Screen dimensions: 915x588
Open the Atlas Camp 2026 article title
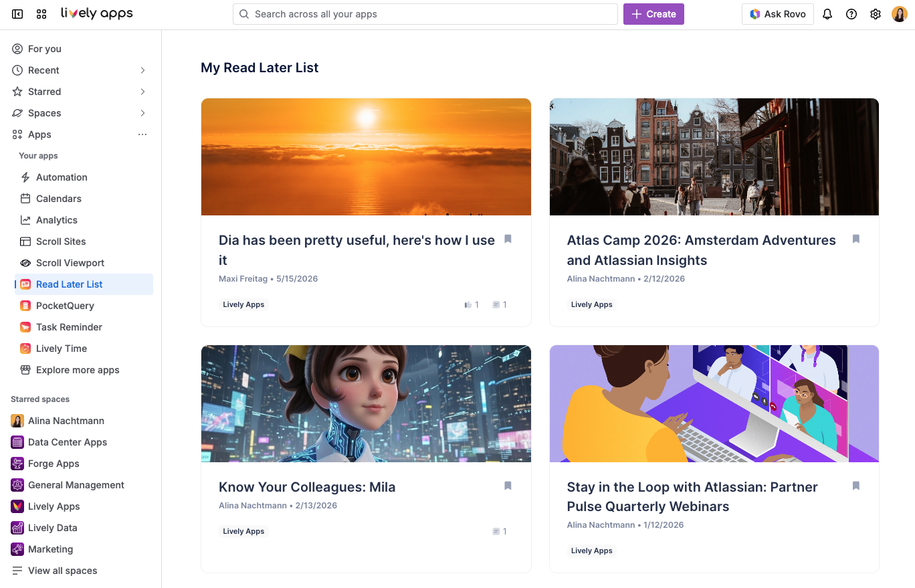702,250
